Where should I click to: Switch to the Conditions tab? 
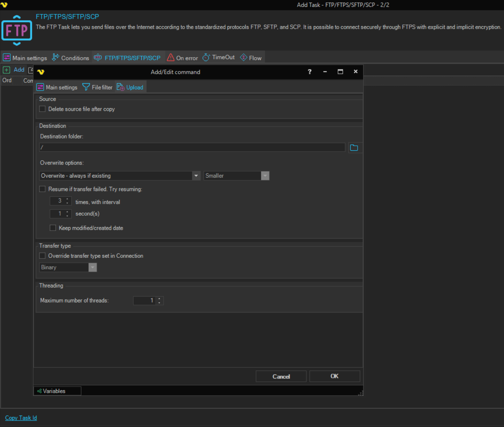click(71, 58)
